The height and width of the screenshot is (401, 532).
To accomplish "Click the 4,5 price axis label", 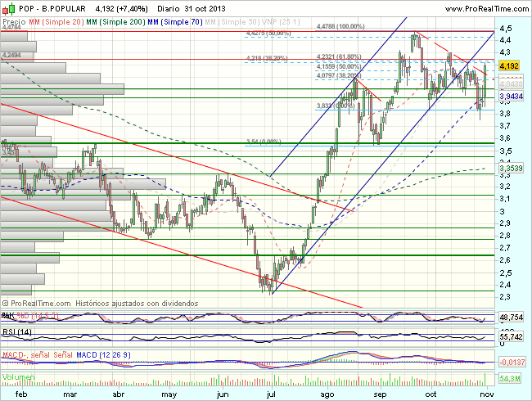I will click(x=506, y=28).
